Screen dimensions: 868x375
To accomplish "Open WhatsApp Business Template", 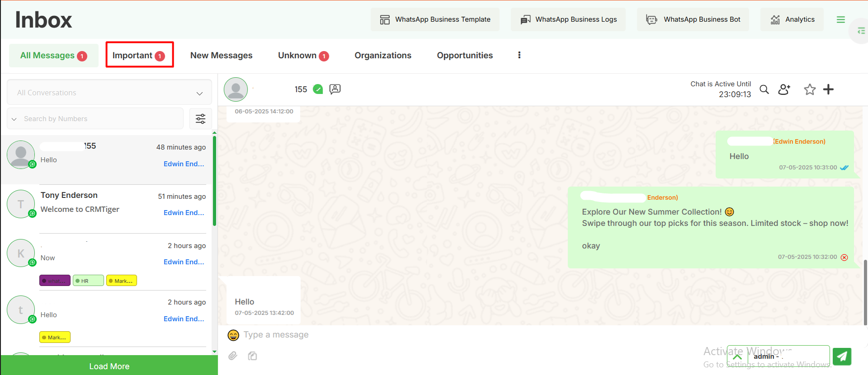I will [435, 19].
